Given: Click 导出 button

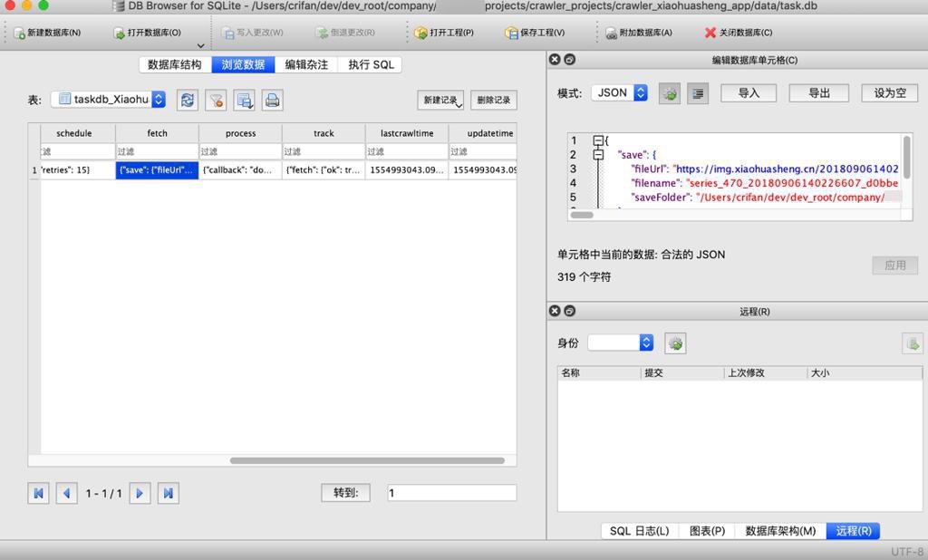Looking at the screenshot, I should point(819,93).
